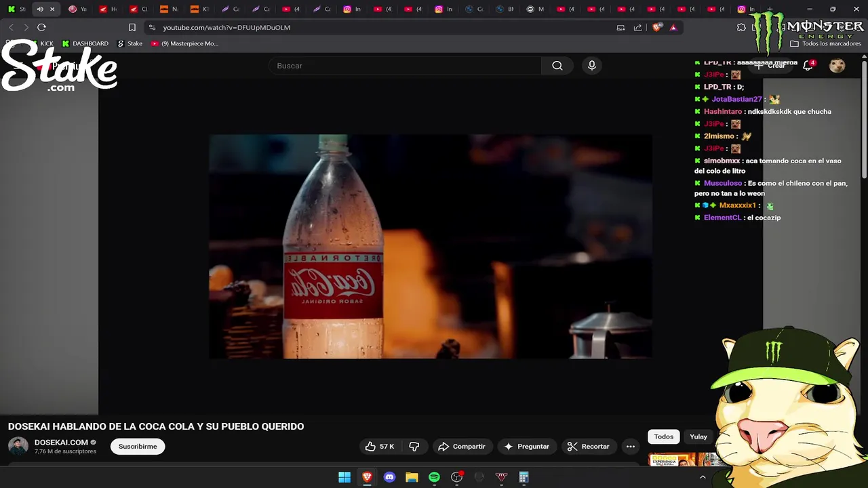The image size is (868, 488).
Task: Like the video with 57 K likes
Action: 379,446
